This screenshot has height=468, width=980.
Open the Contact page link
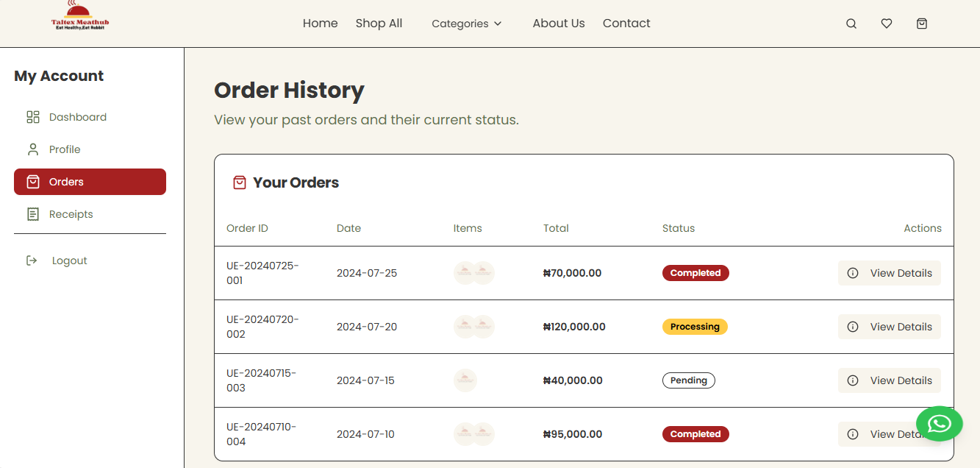[626, 24]
